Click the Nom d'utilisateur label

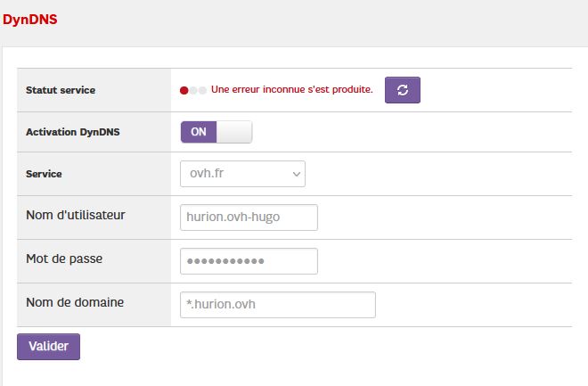click(75, 215)
